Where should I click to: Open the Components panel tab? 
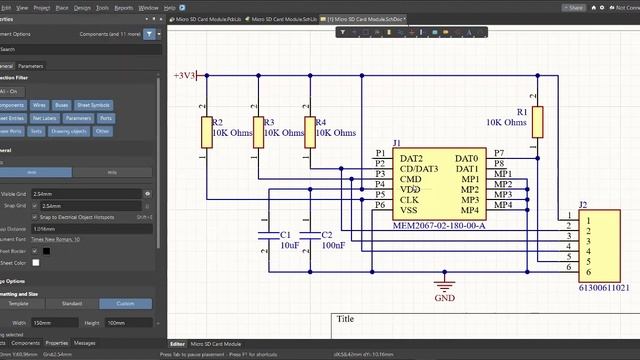point(25,343)
